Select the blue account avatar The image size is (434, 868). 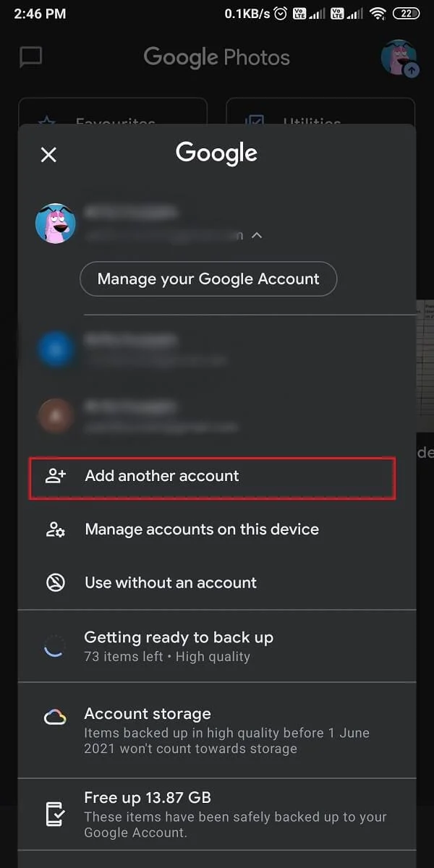(56, 349)
